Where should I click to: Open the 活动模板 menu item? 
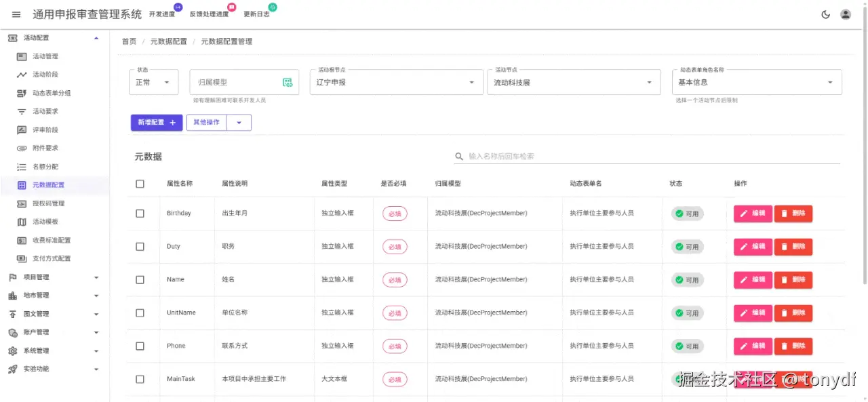pos(54,222)
